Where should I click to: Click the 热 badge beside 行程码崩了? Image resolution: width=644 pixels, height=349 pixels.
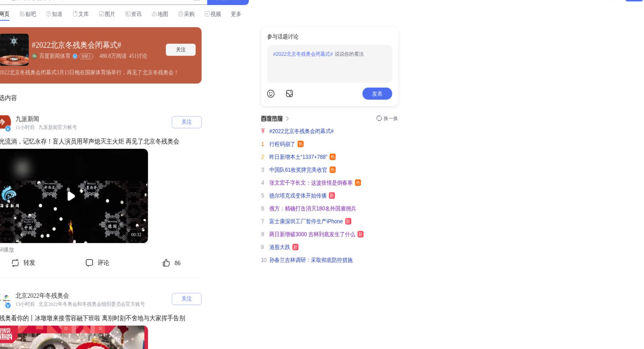point(301,144)
